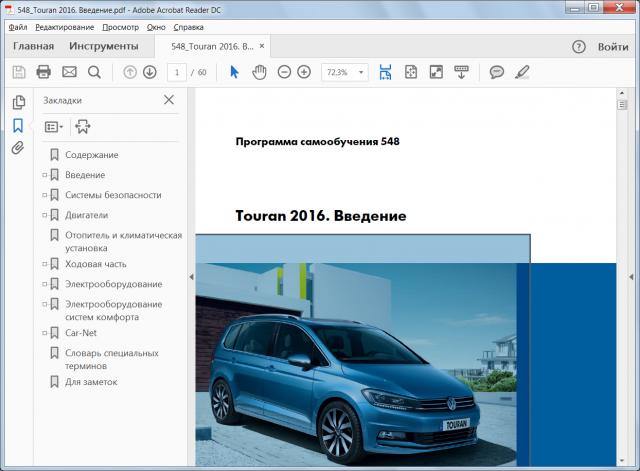
Task: Click the Touran car cover image
Action: 356,364
